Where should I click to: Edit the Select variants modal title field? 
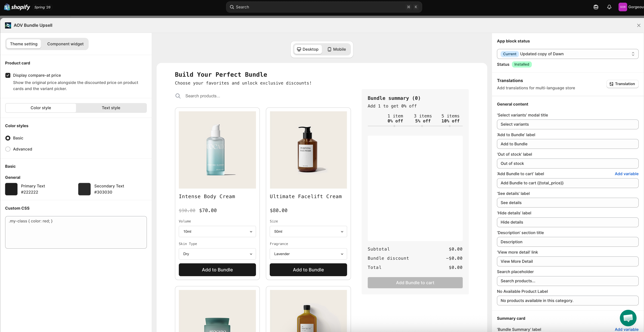click(567, 124)
